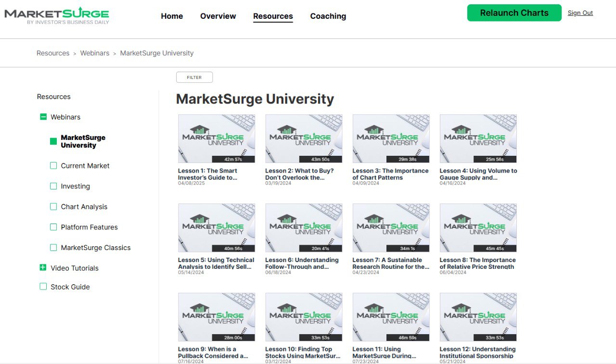Go to the Coaching page
This screenshot has width=616, height=364.
pos(328,16)
